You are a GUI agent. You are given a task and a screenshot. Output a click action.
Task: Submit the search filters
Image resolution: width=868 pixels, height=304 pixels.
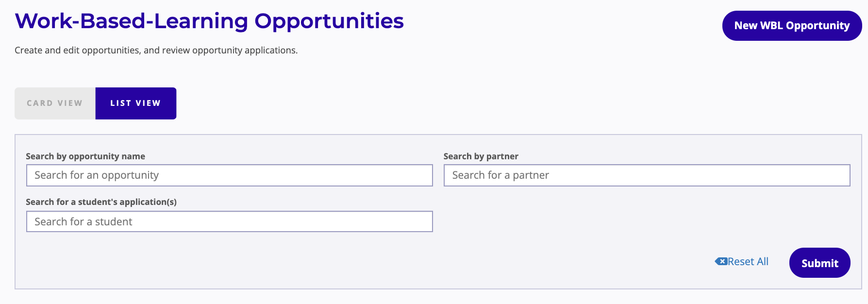click(x=819, y=263)
